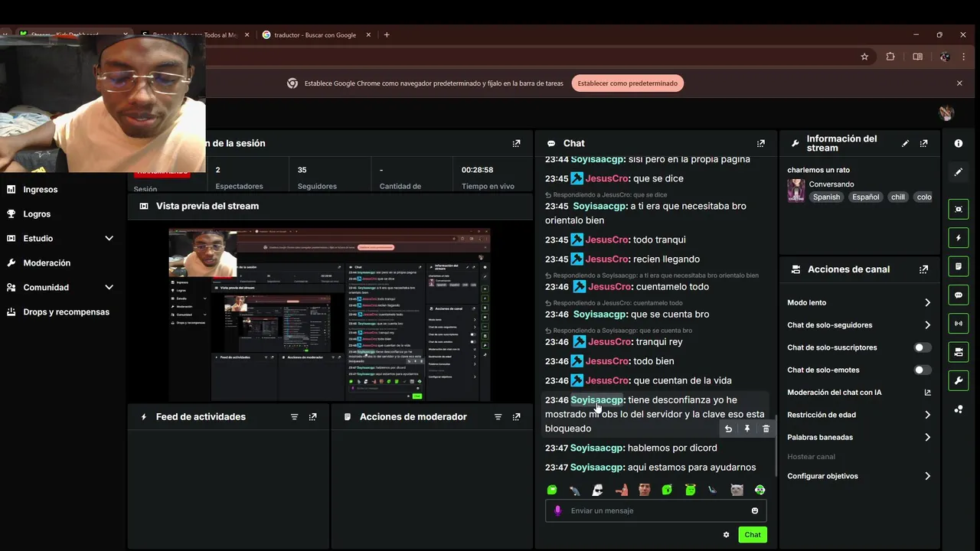The height and width of the screenshot is (551, 980).
Task: Expand Restricción de edad options
Action: 927,415
